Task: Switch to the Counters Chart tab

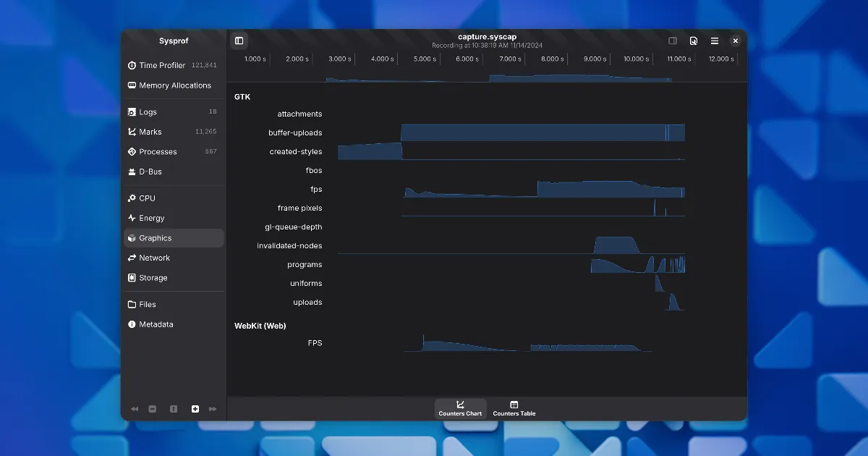Action: point(460,409)
